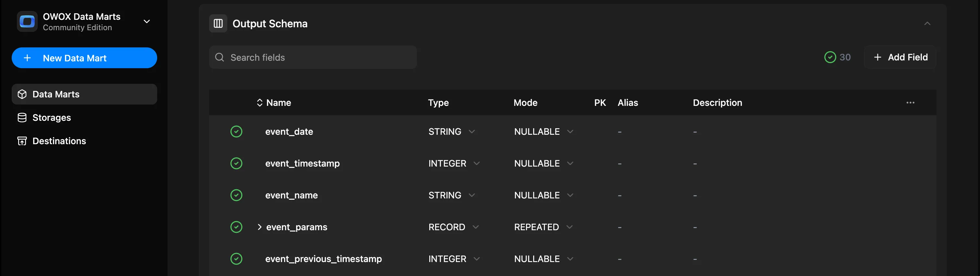Toggle the event_previous_timestamp status check
The width and height of the screenshot is (980, 276).
coord(236,259)
